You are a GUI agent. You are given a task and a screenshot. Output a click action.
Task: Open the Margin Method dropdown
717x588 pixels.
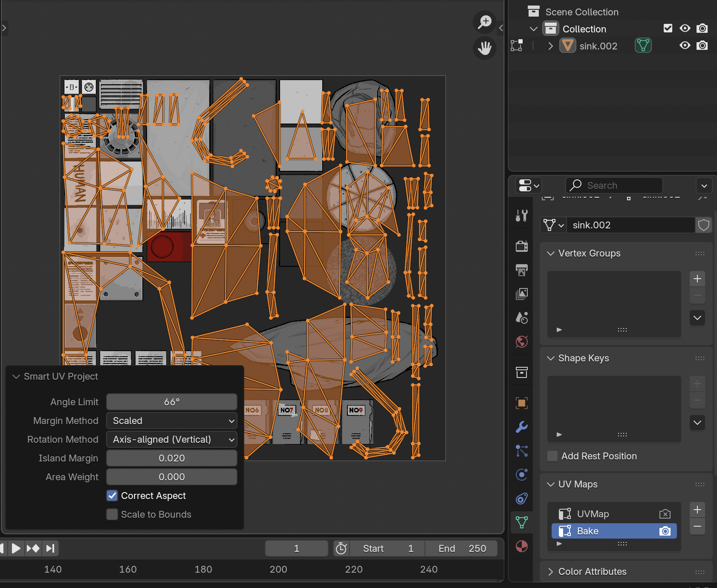(x=172, y=421)
